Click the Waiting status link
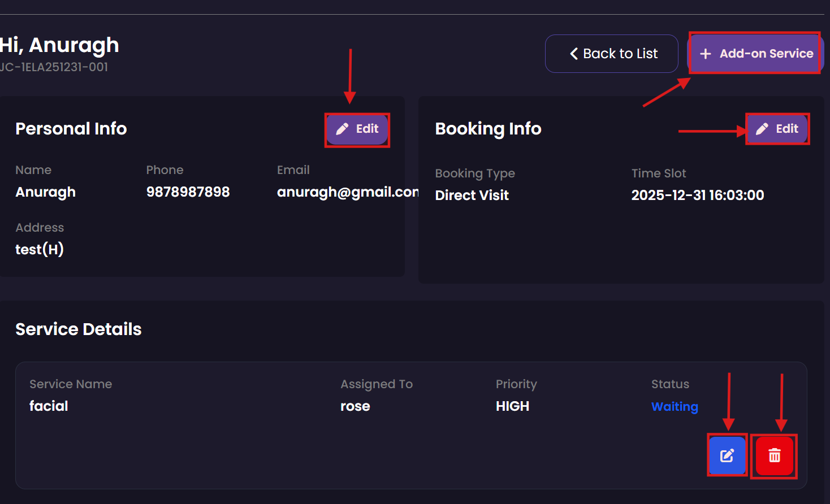 [x=675, y=407]
